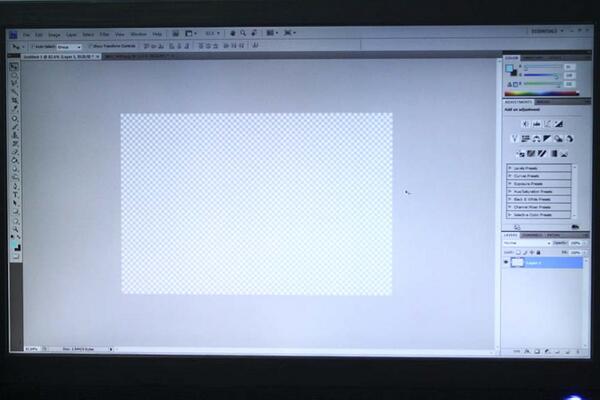The image size is (600, 400).
Task: Add a Levels adjustment
Action: pos(536,124)
